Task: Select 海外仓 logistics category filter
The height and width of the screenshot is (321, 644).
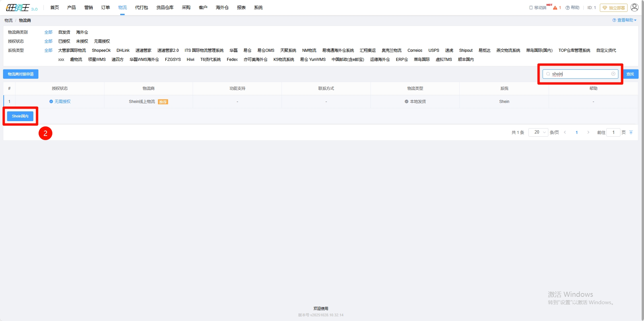Action: tap(82, 32)
